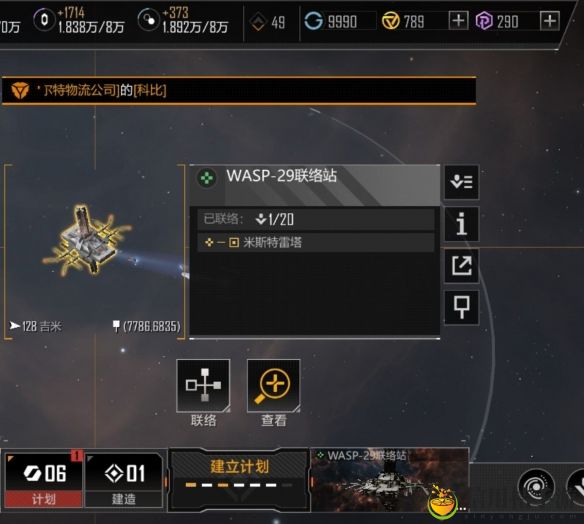Click the blue refresh icon beside 9990
This screenshot has width=584, height=524.
click(314, 20)
